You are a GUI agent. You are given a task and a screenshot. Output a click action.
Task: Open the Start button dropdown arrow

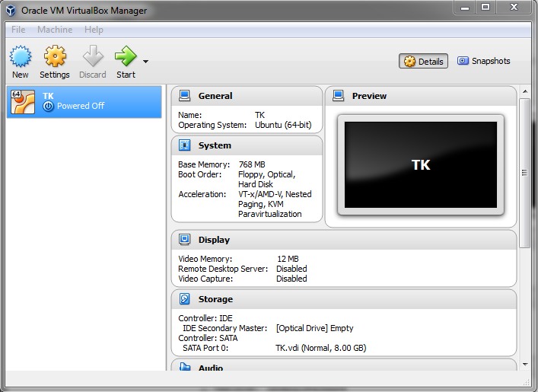click(x=145, y=62)
